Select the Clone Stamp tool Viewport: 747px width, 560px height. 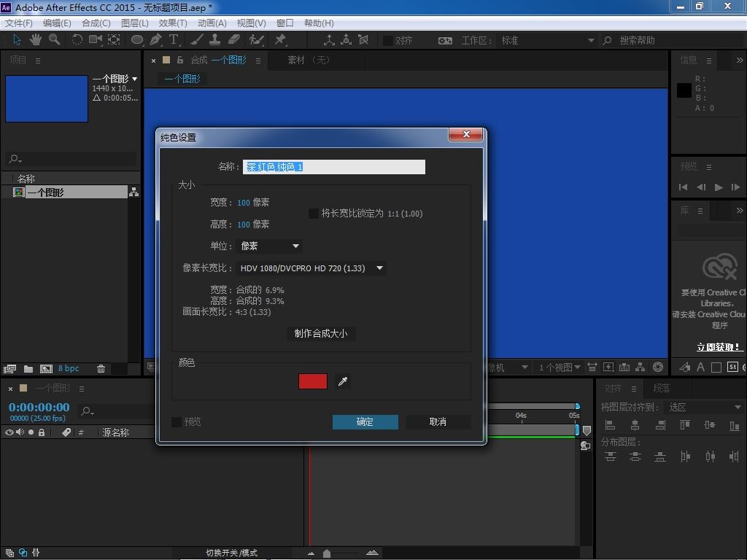[x=215, y=40]
